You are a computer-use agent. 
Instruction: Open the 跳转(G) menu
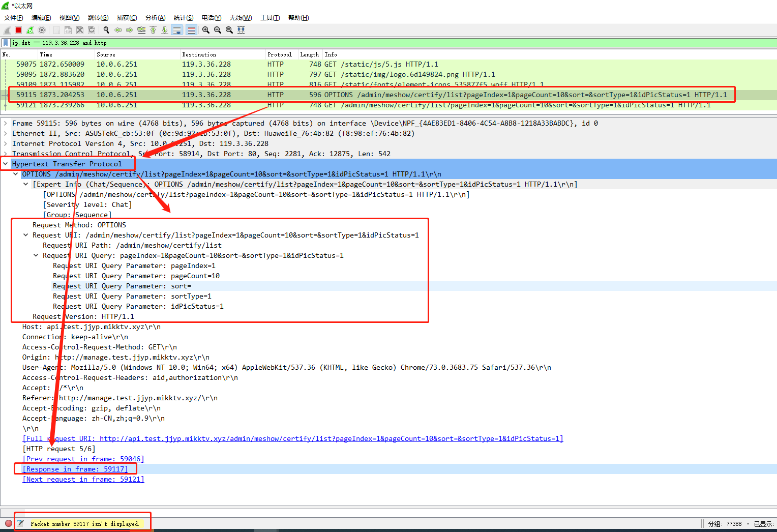98,18
